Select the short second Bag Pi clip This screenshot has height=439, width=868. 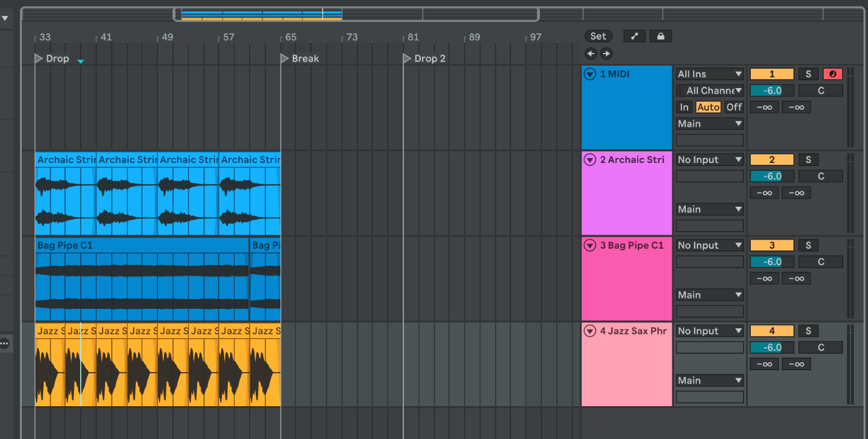[265, 279]
